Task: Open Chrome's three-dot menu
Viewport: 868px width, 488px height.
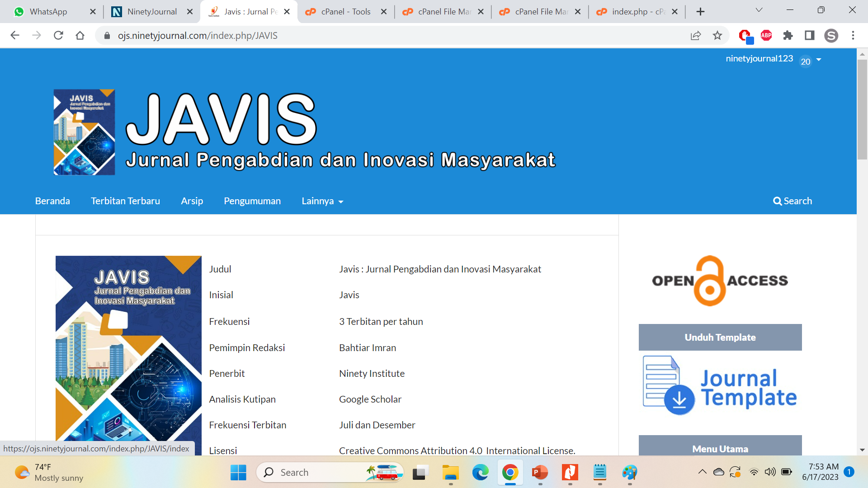Action: point(853,35)
